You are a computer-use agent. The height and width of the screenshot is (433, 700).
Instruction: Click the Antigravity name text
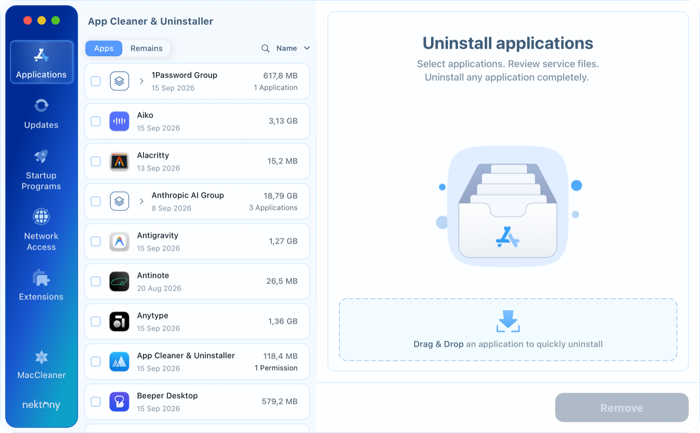coord(158,235)
